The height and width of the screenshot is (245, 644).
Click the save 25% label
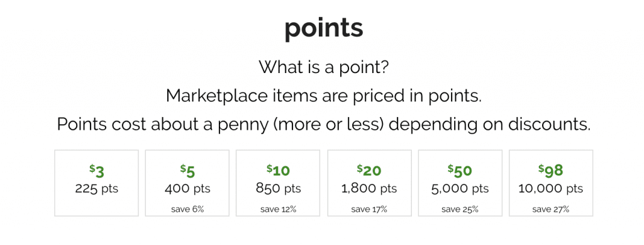(x=460, y=209)
